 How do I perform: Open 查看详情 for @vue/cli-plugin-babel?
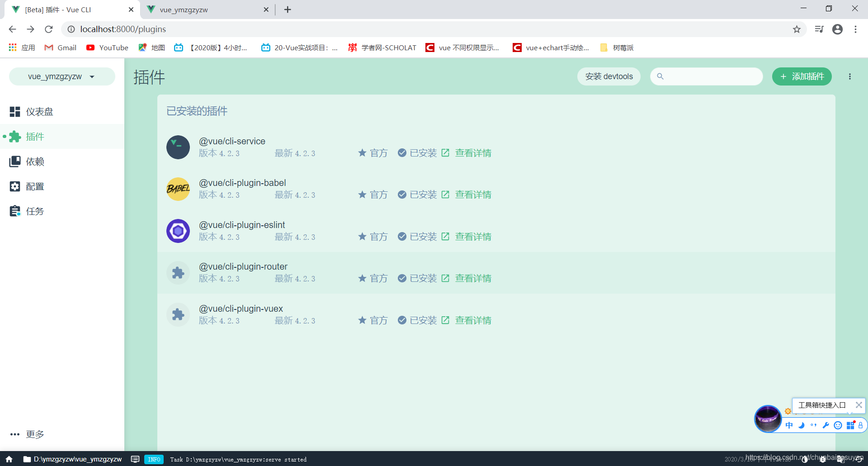tap(467, 195)
